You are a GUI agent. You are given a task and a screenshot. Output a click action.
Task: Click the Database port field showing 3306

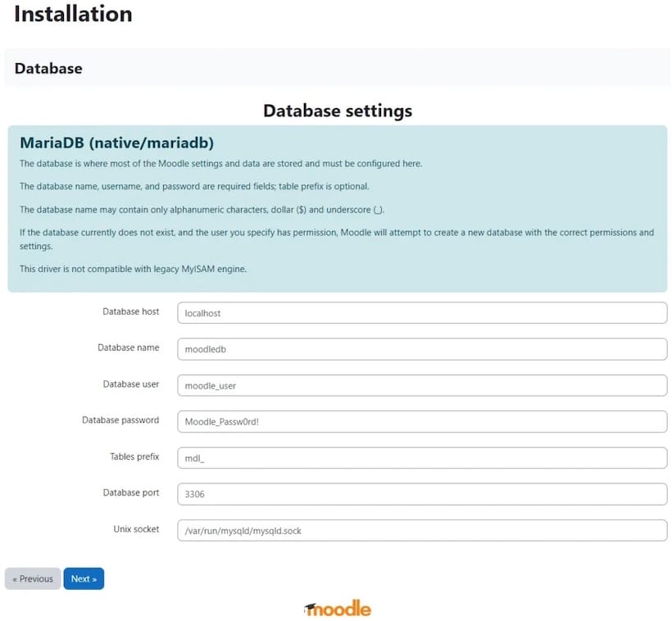422,494
